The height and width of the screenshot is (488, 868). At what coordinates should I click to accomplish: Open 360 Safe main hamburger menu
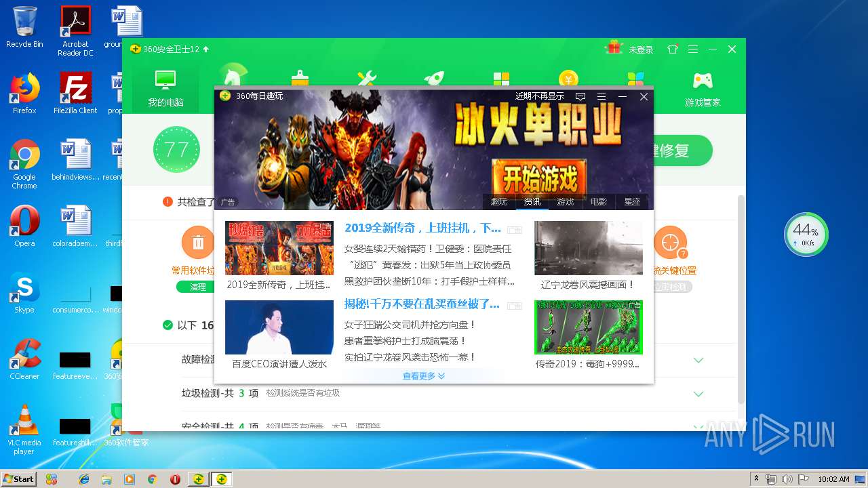[693, 49]
